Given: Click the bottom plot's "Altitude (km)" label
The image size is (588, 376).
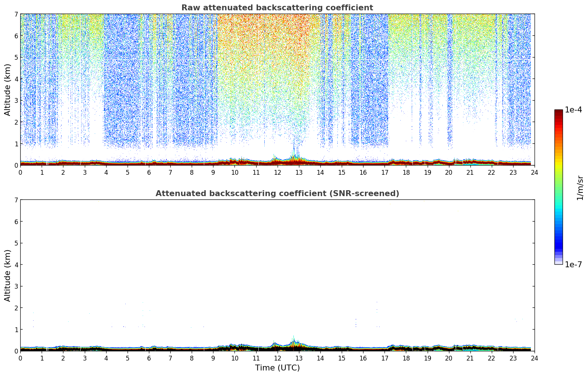Looking at the screenshot, I should [8, 275].
